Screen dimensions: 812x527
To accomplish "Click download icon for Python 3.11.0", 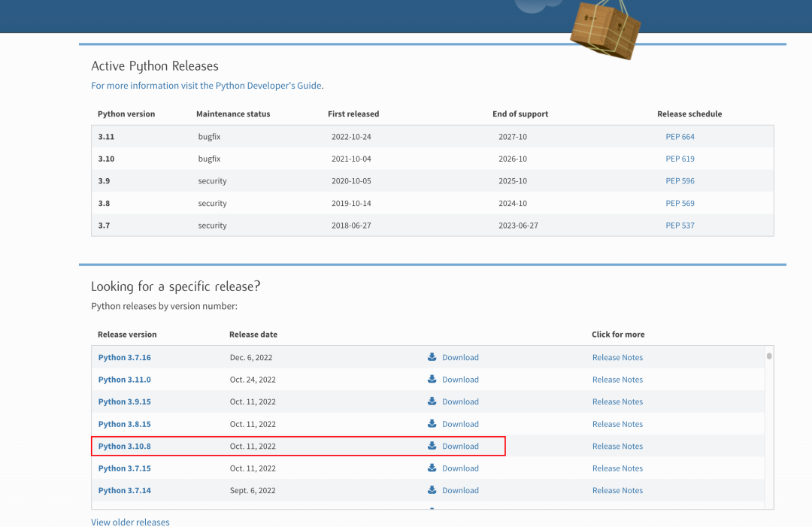I will pos(432,380).
